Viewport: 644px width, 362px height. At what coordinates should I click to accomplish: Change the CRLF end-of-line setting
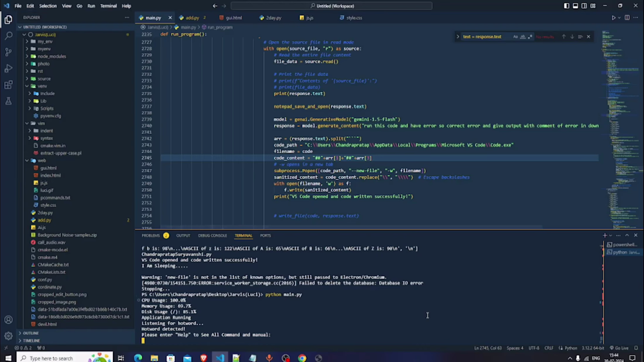[549, 348]
